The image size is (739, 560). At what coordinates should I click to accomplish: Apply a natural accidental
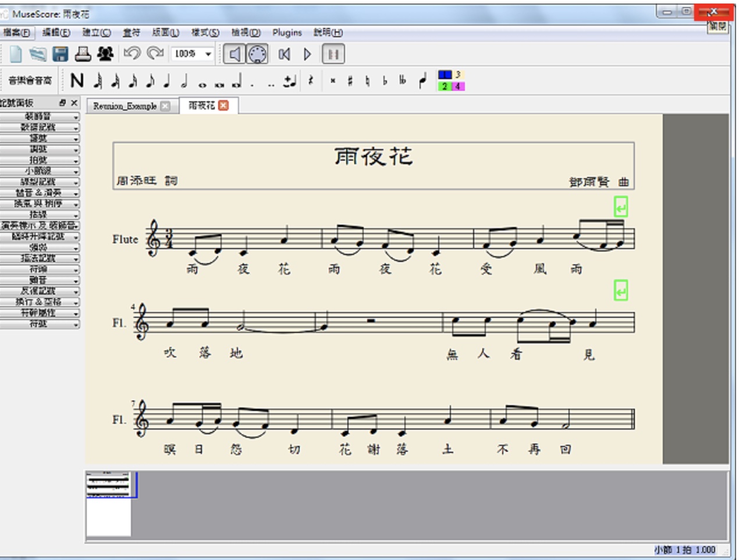click(x=367, y=81)
